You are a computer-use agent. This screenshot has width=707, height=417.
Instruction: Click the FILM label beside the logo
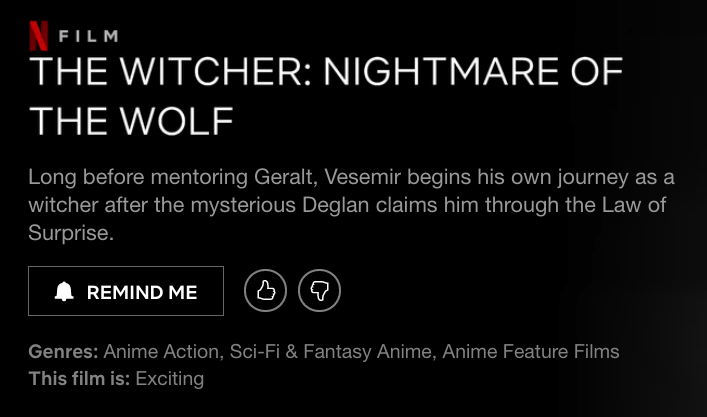click(88, 37)
